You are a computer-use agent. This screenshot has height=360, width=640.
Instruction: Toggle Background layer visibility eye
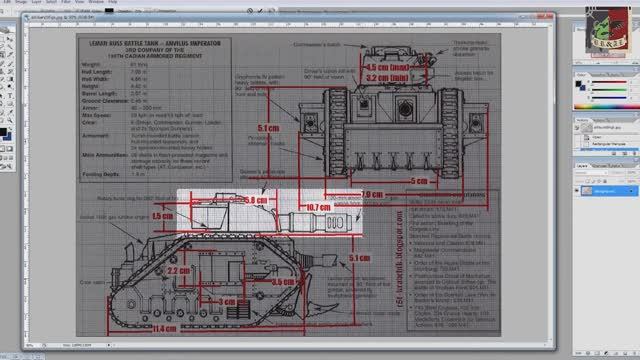coord(577,191)
